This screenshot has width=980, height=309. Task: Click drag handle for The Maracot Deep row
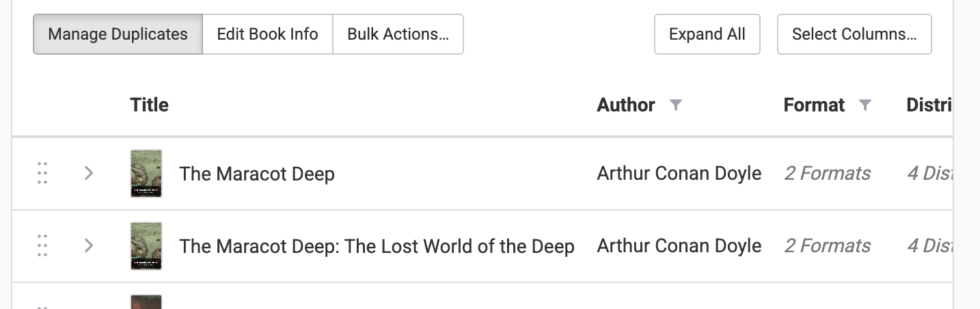(x=42, y=174)
